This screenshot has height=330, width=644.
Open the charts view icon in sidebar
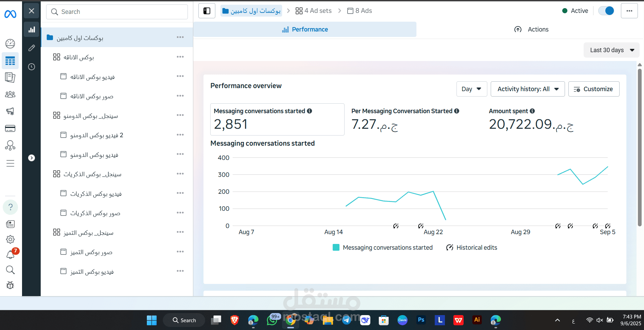coord(32,29)
